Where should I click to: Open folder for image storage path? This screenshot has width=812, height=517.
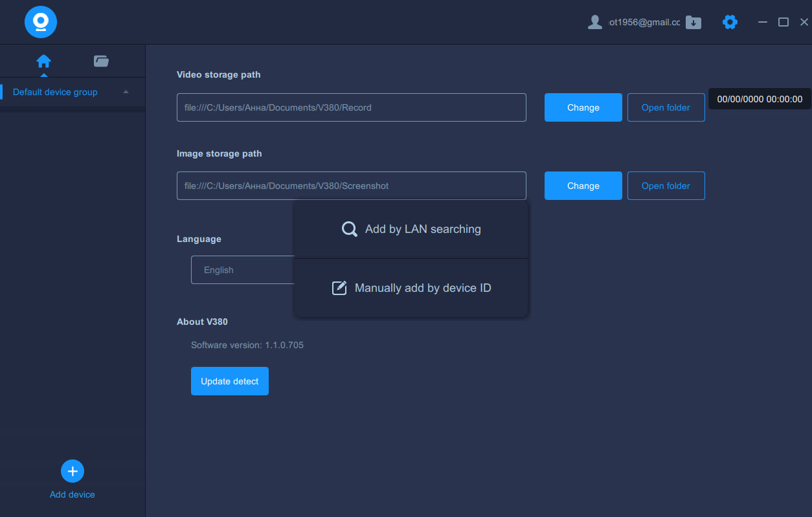click(666, 186)
